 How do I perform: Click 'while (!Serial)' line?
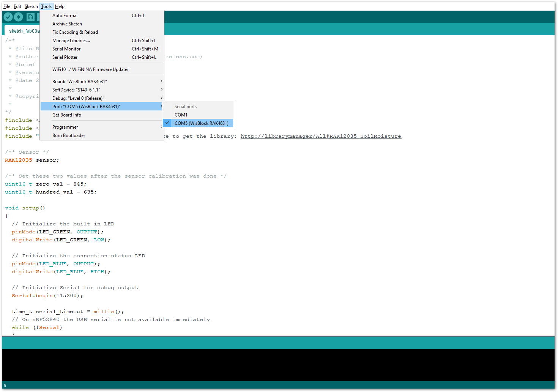pyautogui.click(x=37, y=327)
